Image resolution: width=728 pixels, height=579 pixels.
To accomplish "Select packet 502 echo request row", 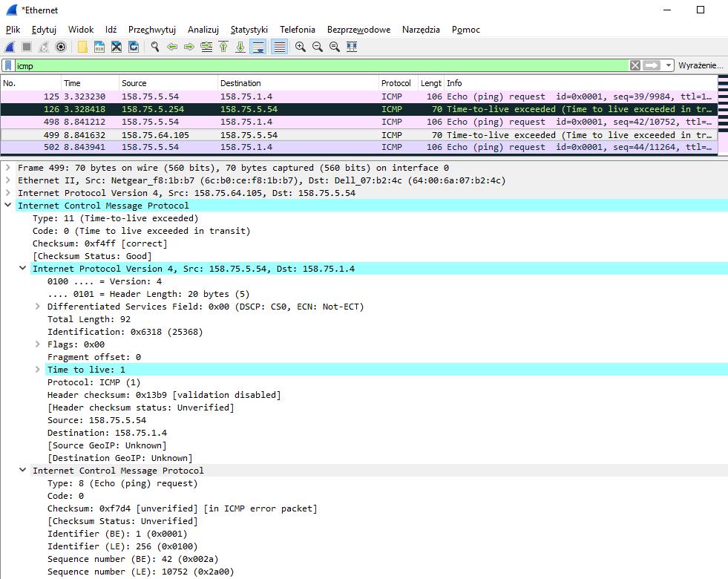I will point(359,147).
